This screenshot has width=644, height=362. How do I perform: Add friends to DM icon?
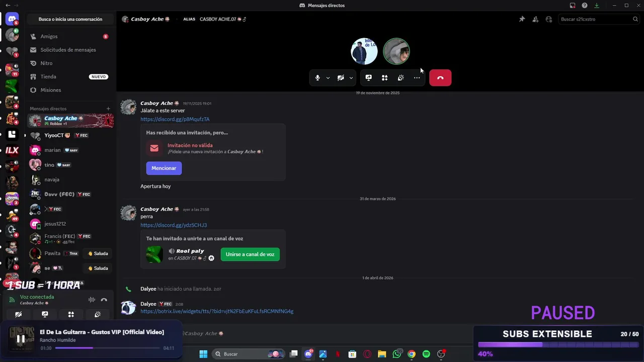pos(535,19)
